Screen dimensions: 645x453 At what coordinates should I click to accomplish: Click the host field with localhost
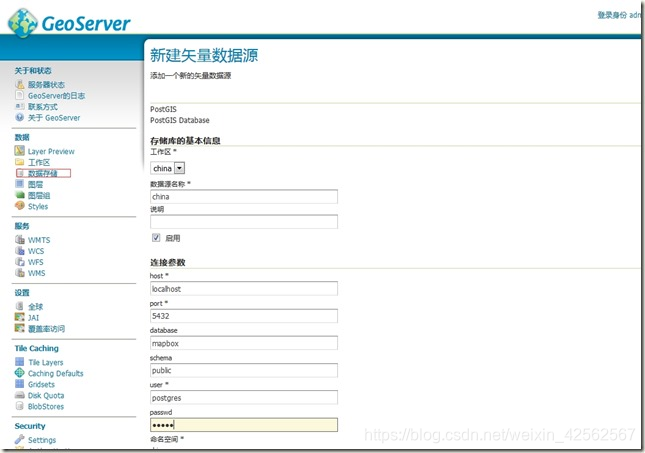[244, 288]
